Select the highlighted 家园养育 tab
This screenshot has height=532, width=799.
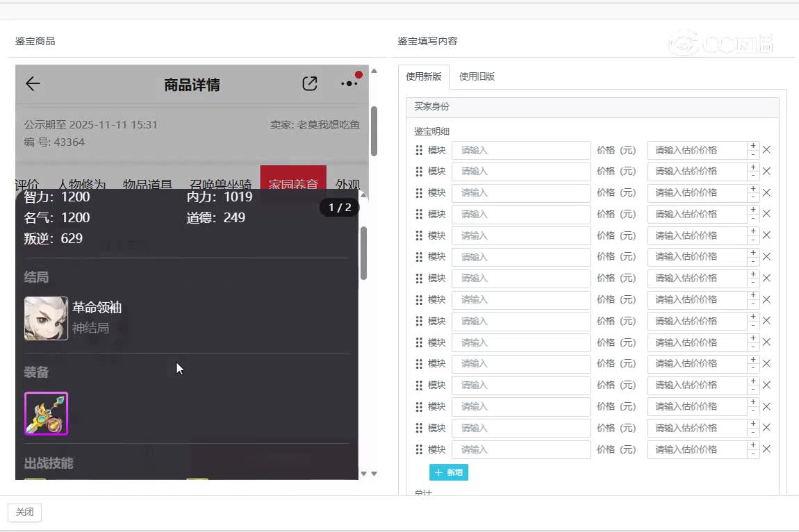(x=293, y=178)
